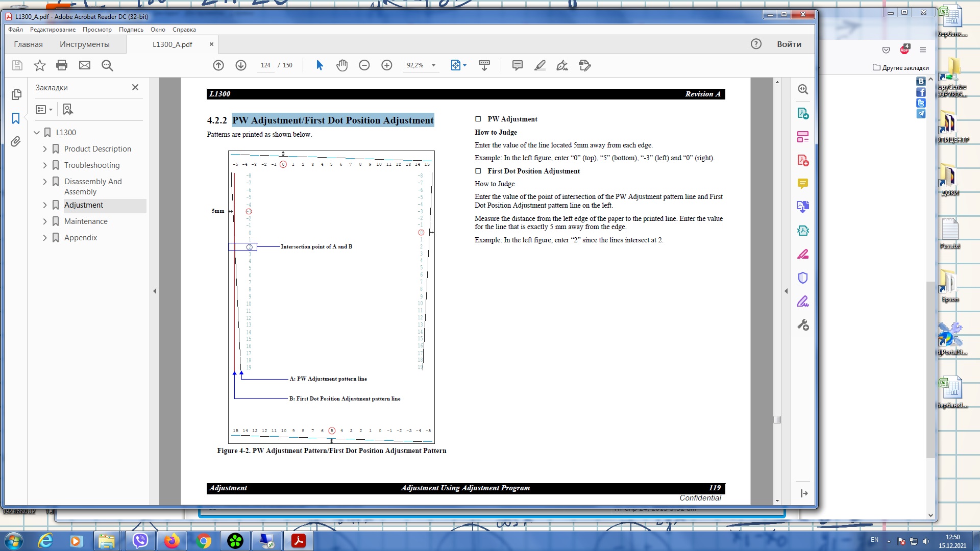Click the page number input field
The height and width of the screenshot is (551, 980).
point(265,65)
